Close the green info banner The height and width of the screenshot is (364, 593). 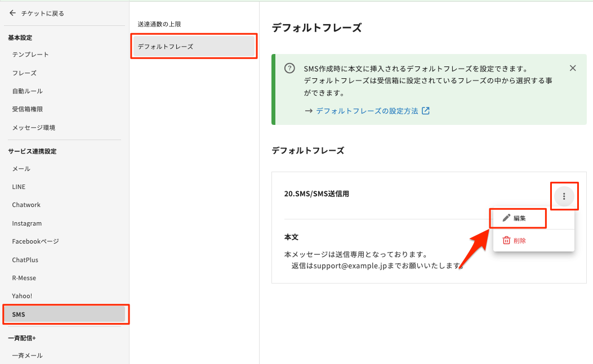click(x=573, y=68)
